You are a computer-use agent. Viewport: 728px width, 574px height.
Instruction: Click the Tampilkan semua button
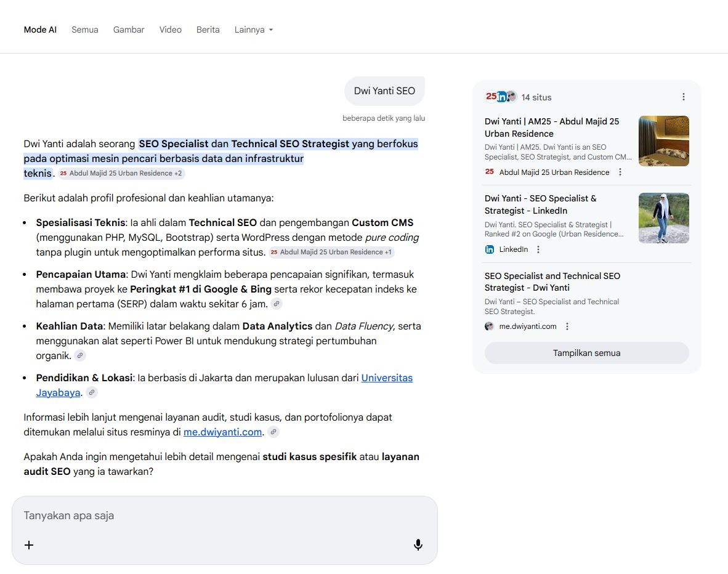(586, 353)
